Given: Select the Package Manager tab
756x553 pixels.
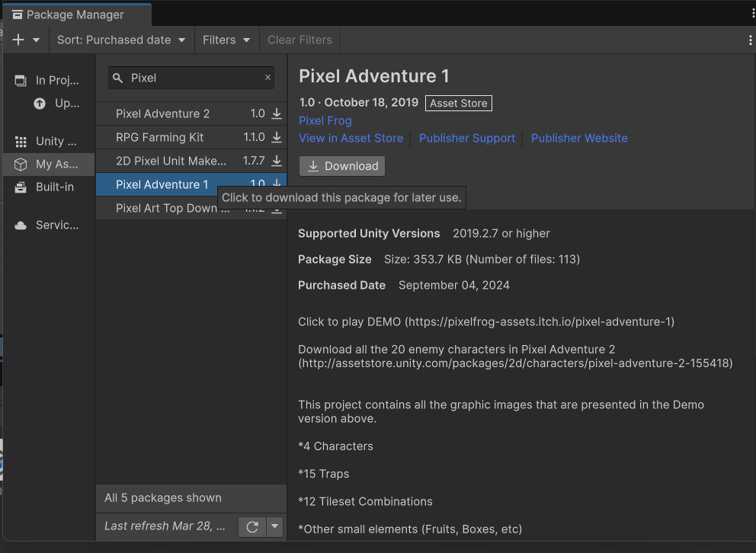Looking at the screenshot, I should (x=77, y=15).
